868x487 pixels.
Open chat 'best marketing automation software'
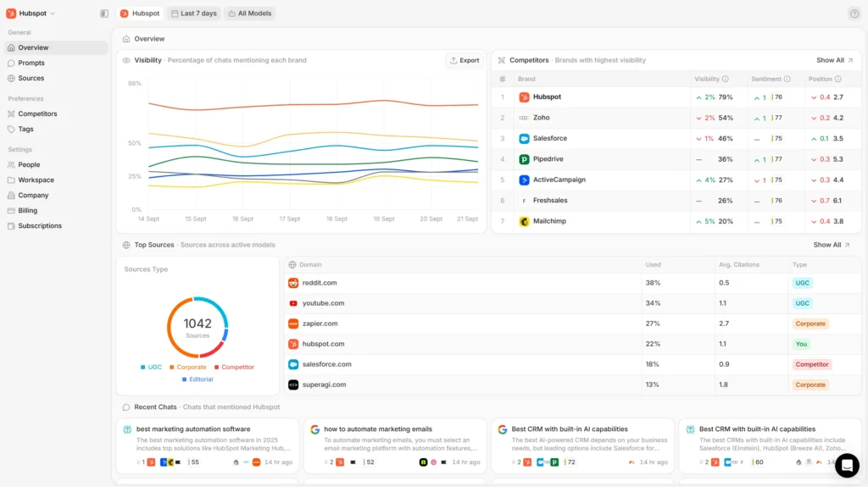point(208,445)
